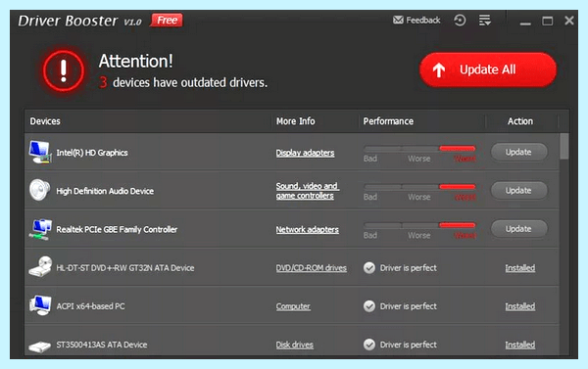Click the Driver Booster v1.0 title
Viewport: 588px width, 369px height.
click(80, 21)
